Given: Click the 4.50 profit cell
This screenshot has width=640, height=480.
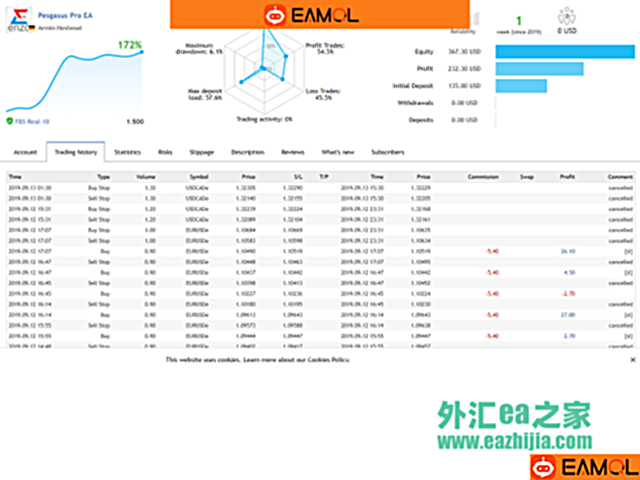Looking at the screenshot, I should click(x=569, y=272).
